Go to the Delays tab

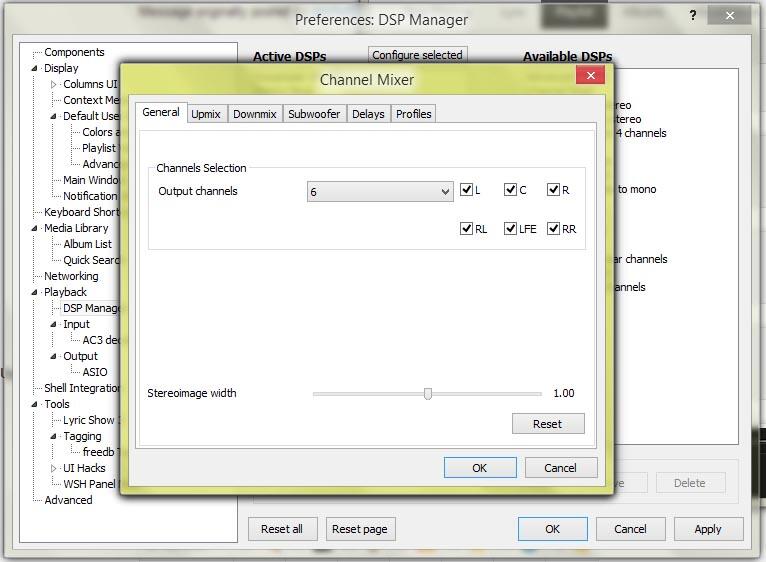(x=368, y=114)
